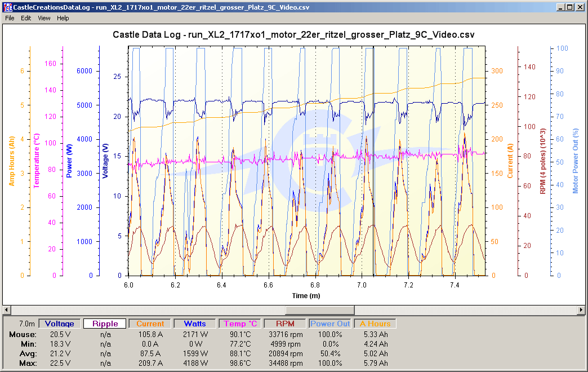
Task: Open the File menu
Action: click(10, 18)
